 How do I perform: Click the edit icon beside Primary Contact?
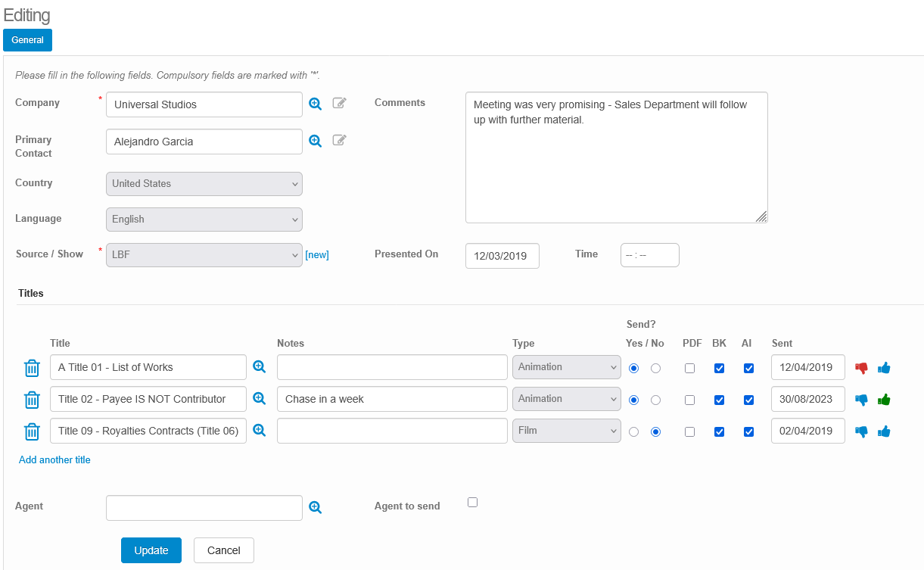(x=340, y=140)
